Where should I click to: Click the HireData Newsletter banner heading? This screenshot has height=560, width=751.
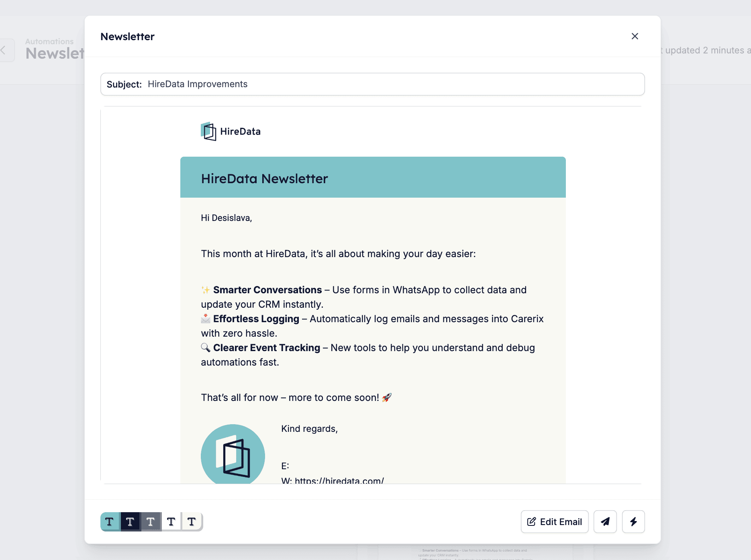pos(264,178)
